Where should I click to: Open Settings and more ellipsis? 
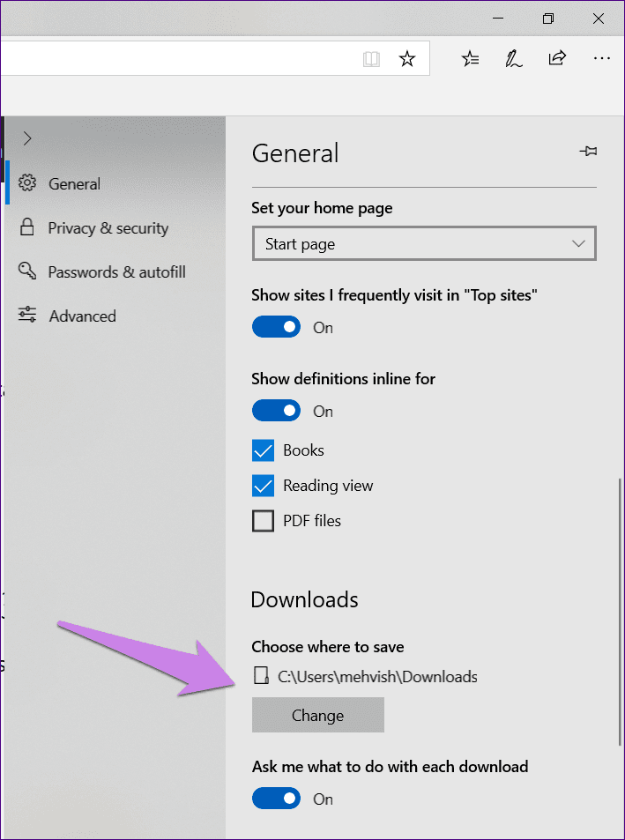(602, 58)
